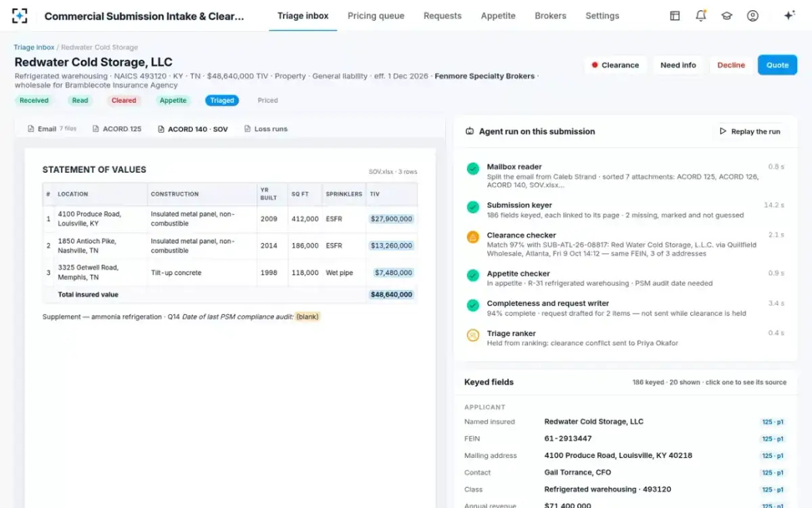Open notifications bell
This screenshot has height=508, width=812.
[x=701, y=16]
